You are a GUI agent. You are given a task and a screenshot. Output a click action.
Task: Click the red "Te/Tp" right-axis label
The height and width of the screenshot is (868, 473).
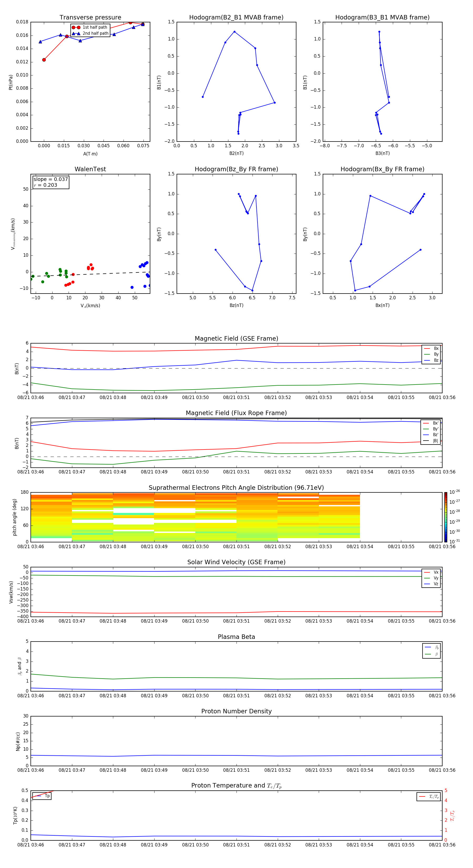452,815
